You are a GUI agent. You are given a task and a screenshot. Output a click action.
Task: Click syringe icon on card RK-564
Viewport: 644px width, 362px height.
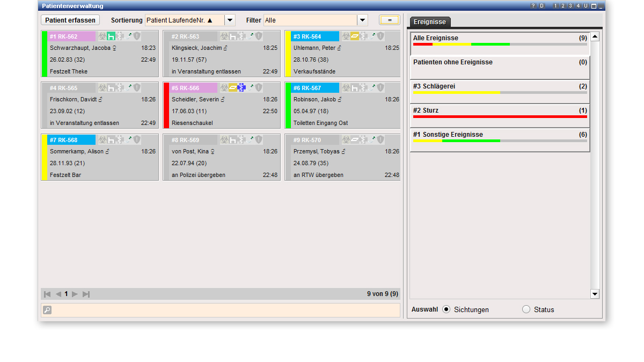pos(372,36)
